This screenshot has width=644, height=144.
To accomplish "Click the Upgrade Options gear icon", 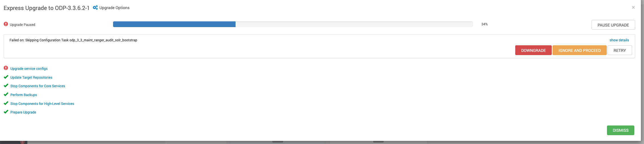I will pos(95,8).
